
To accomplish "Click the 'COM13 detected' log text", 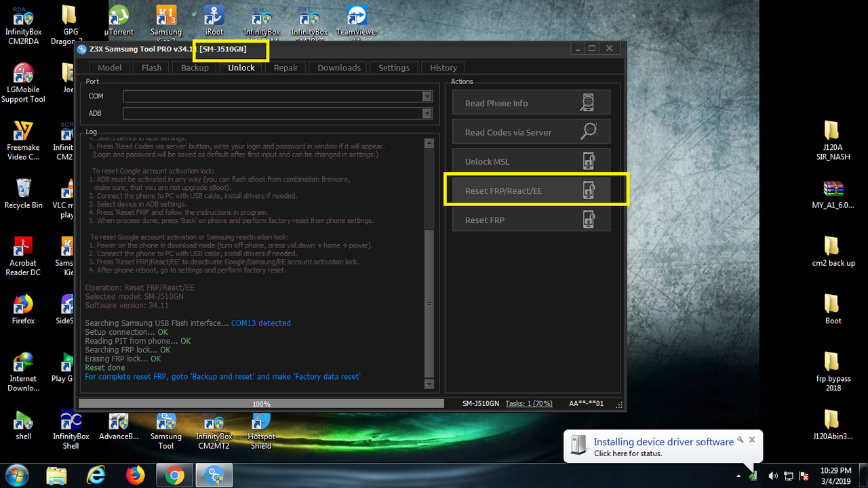I will (260, 323).
